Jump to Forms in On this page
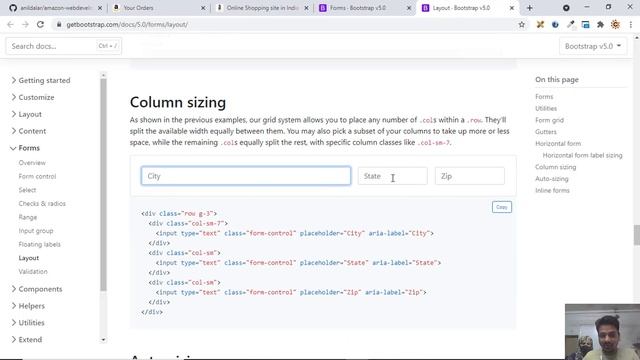 [544, 97]
